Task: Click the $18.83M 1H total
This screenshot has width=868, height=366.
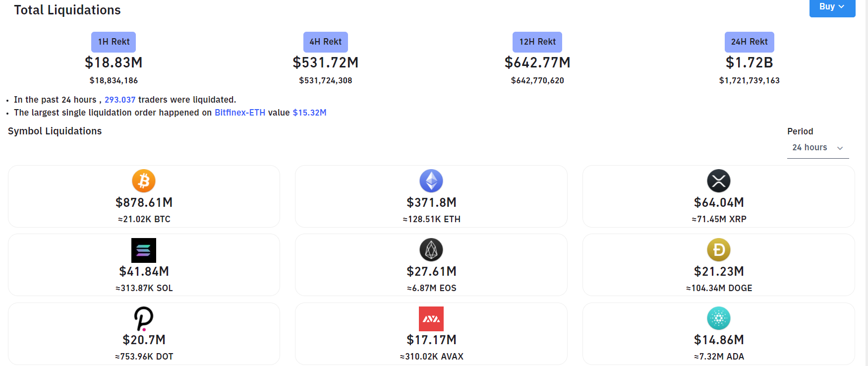Action: coord(114,62)
